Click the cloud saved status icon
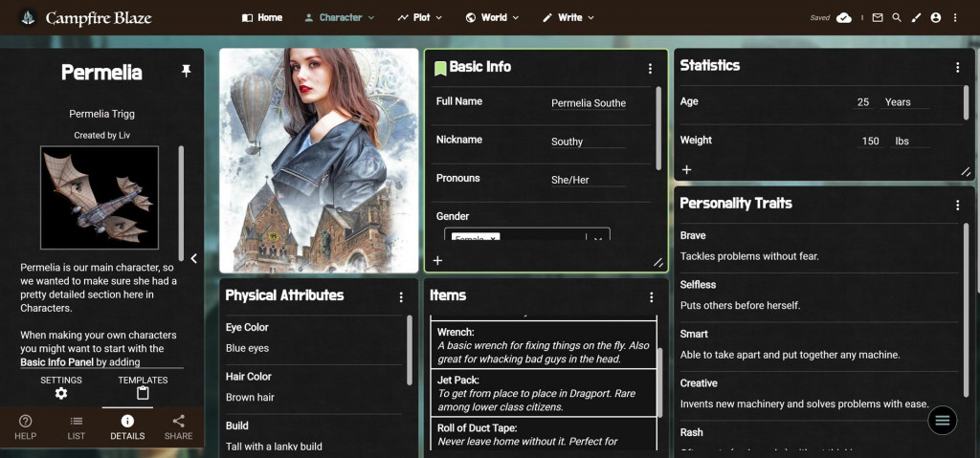Viewport: 980px width, 458px height. pyautogui.click(x=843, y=18)
